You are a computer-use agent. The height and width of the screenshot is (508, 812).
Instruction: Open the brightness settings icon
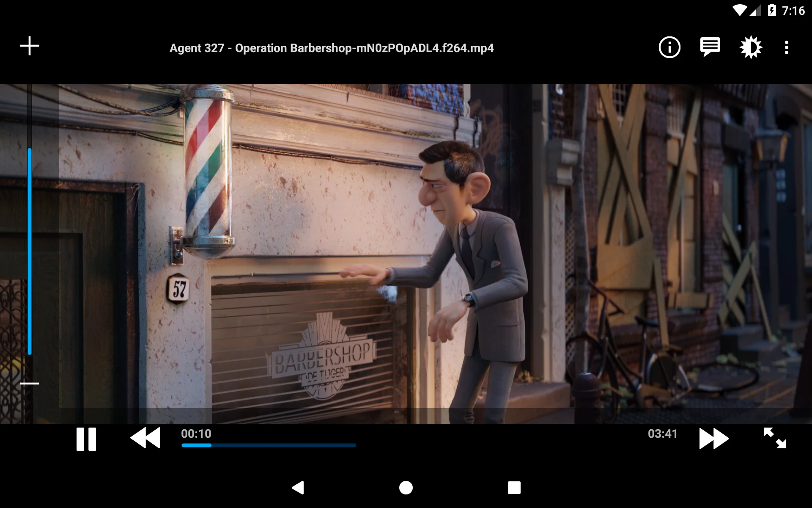pyautogui.click(x=751, y=47)
